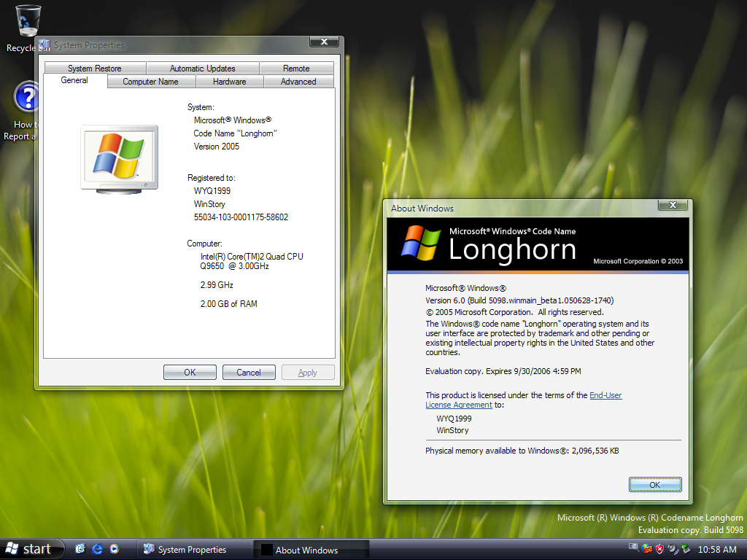Click 'WYQ1999' in About Windows dialog
Image resolution: width=747 pixels, height=560 pixels.
tap(454, 419)
